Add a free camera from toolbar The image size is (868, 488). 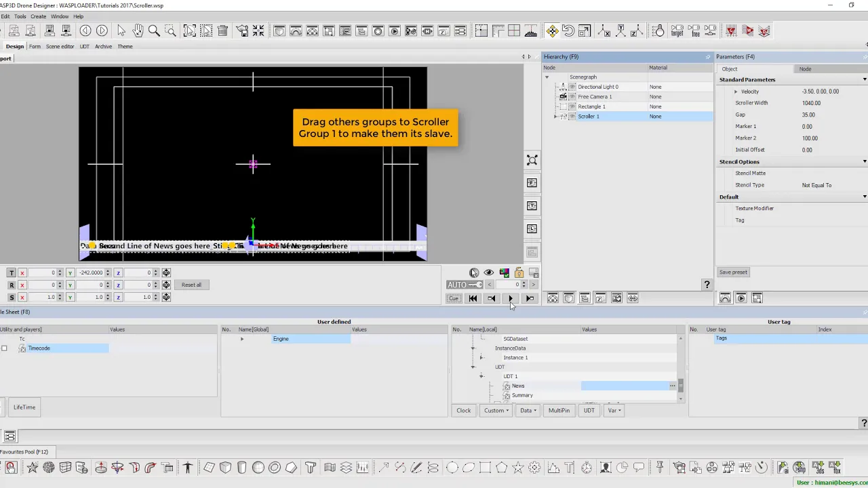point(695,30)
